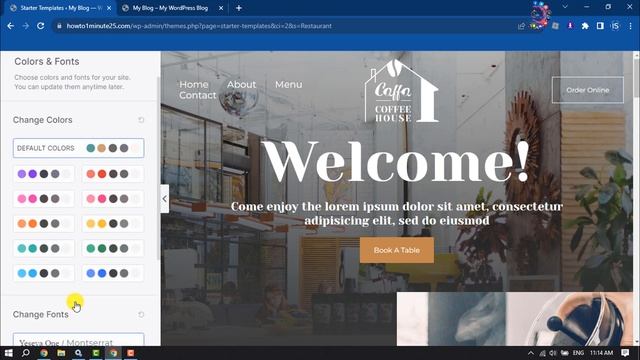Reset fonts with icon beside Change Fonts

pyautogui.click(x=141, y=315)
